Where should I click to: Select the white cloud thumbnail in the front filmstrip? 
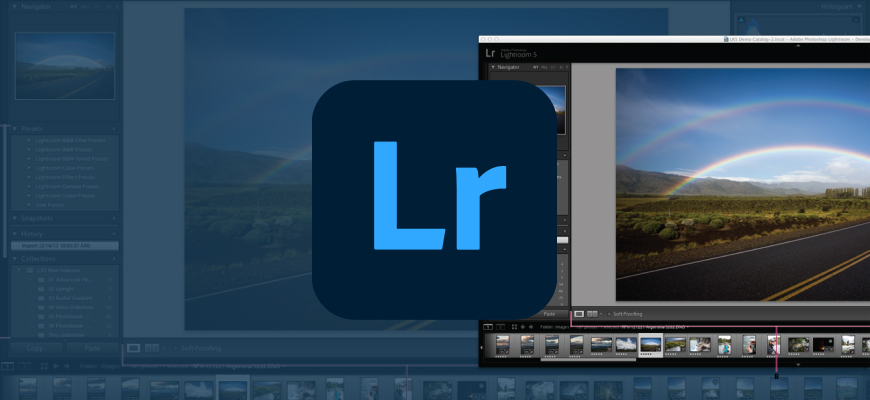pyautogui.click(x=626, y=345)
